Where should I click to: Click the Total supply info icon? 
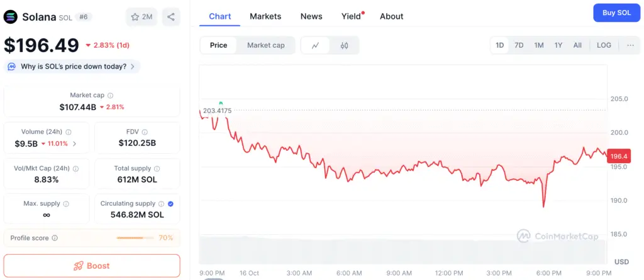[x=157, y=168]
